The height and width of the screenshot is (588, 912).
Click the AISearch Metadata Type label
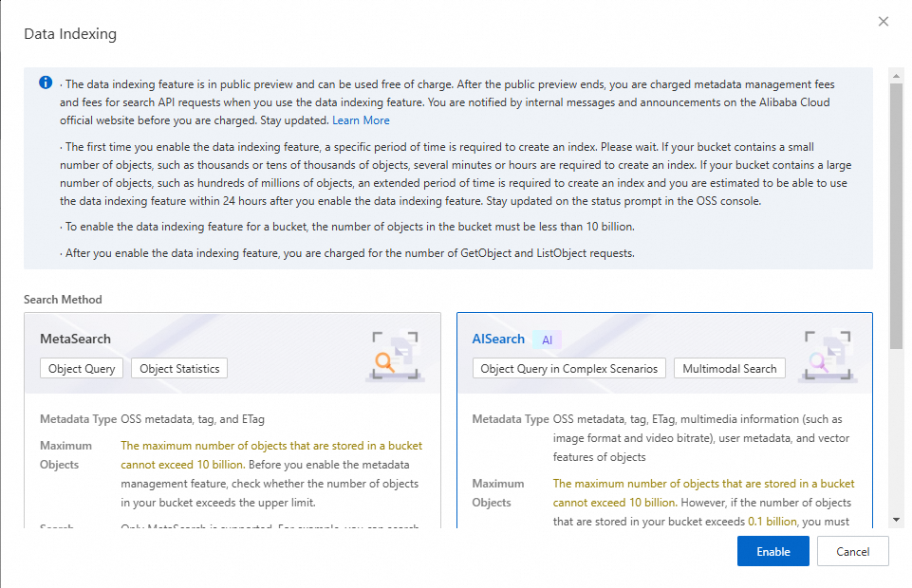511,419
